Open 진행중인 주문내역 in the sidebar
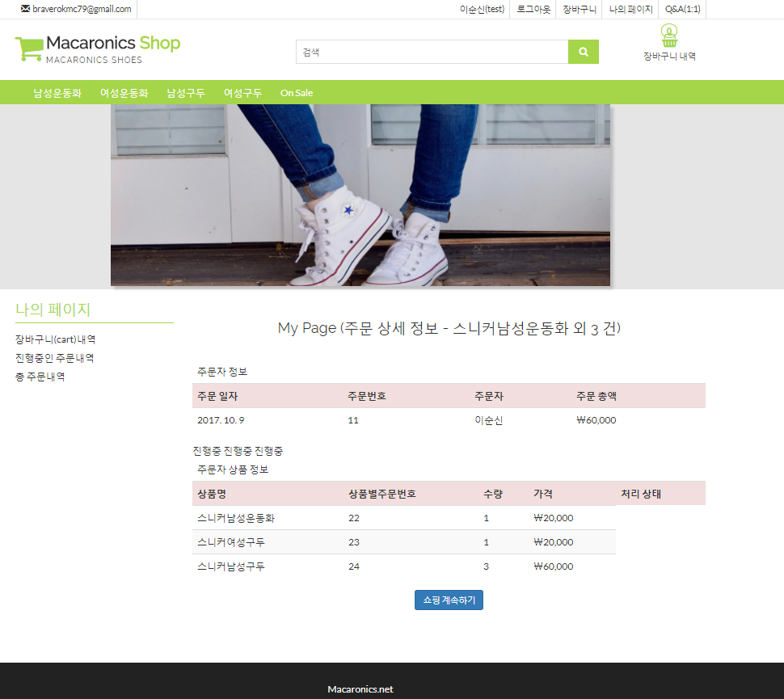784x699 pixels. (x=54, y=358)
